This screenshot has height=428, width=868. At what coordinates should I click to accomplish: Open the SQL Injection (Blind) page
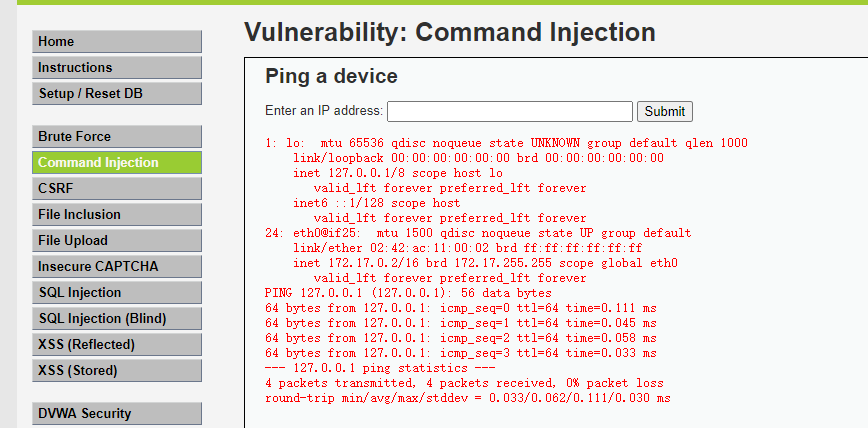116,318
